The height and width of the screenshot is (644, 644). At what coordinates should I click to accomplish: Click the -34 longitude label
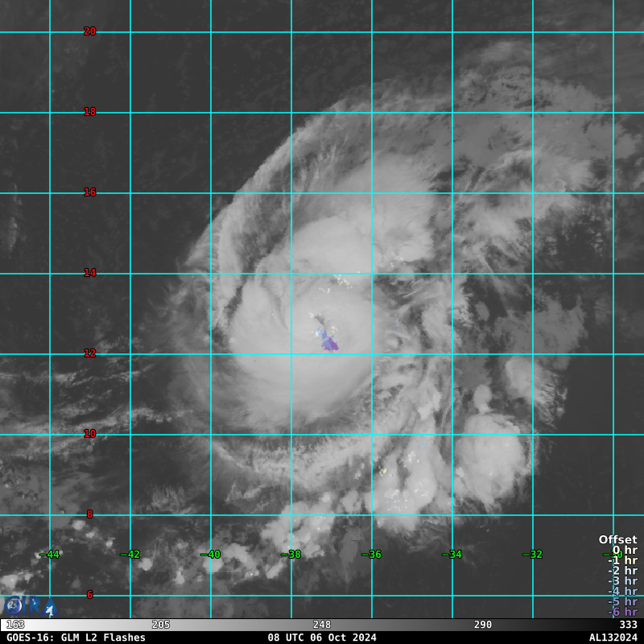coord(452,555)
